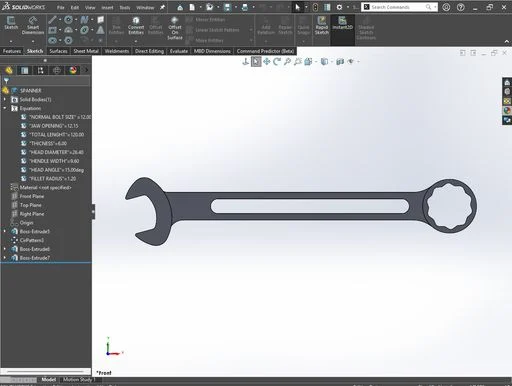The height and width of the screenshot is (386, 512).
Task: Open the PropertyManager tab
Action: click(x=25, y=70)
